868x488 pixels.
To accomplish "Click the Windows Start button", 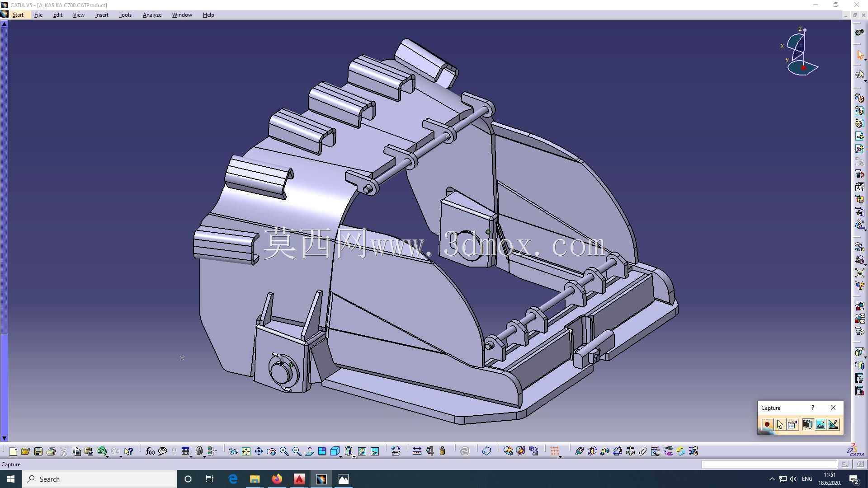I will [11, 479].
